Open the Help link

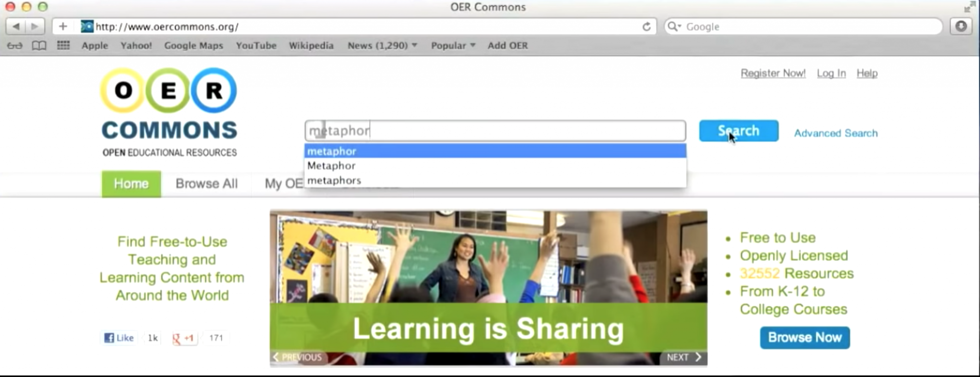(867, 73)
